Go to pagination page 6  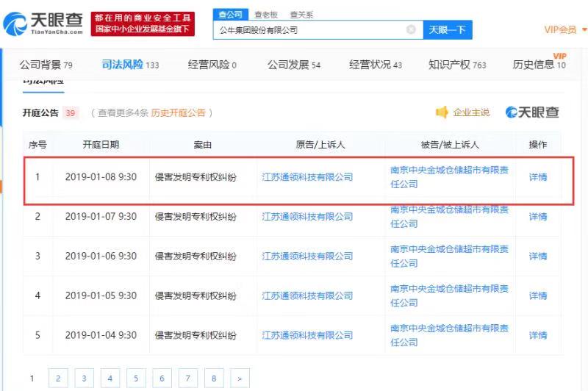(x=162, y=379)
